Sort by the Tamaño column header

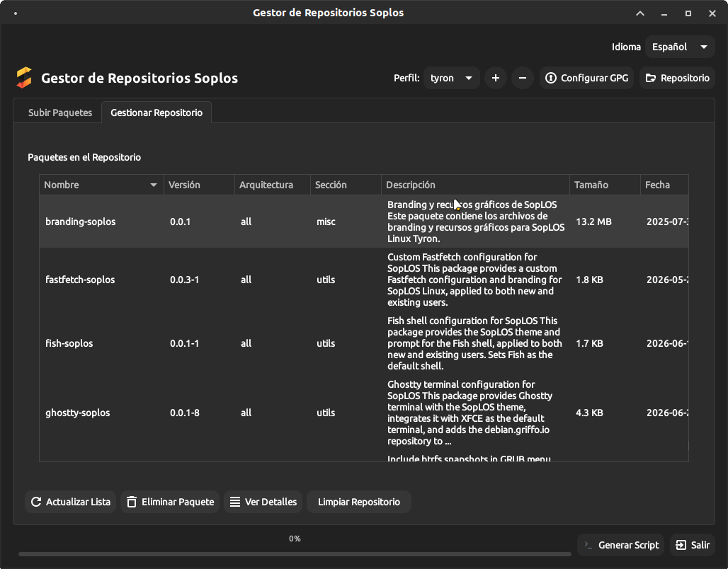pos(605,185)
